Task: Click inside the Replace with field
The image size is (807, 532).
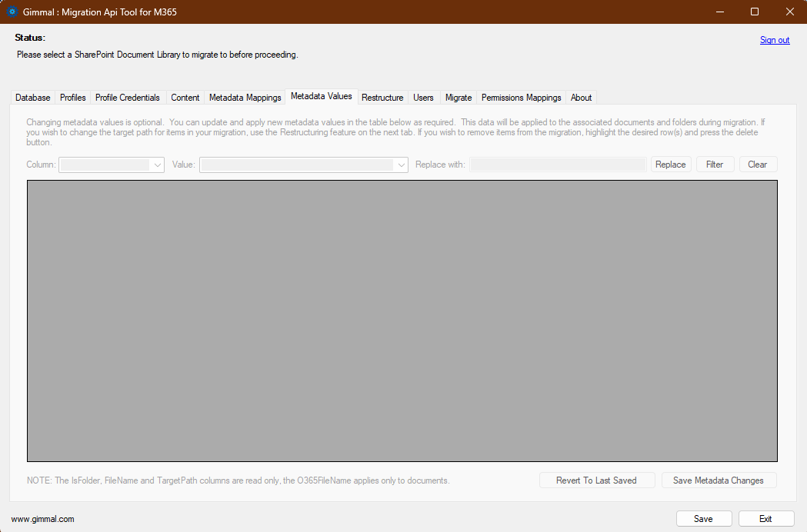Action: [557, 164]
